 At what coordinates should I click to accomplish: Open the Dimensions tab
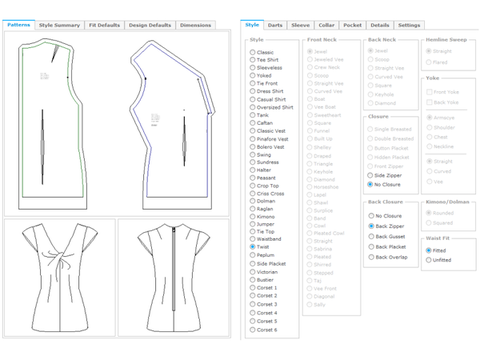[195, 25]
